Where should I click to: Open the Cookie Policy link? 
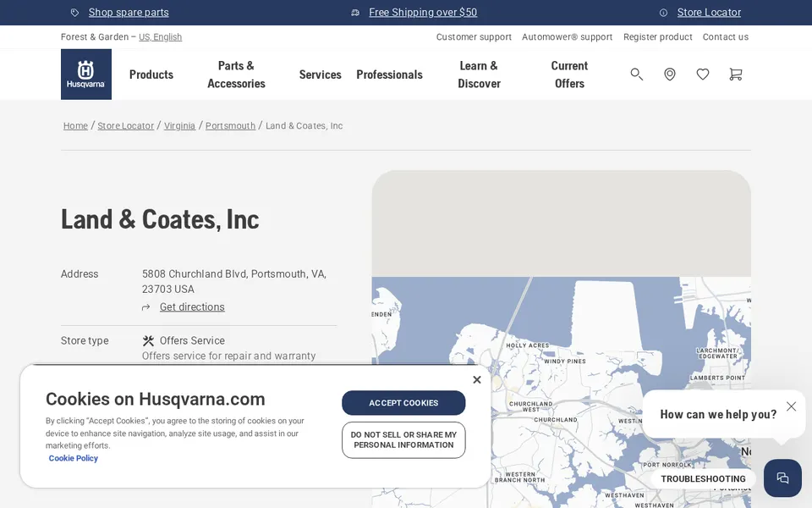click(x=73, y=458)
